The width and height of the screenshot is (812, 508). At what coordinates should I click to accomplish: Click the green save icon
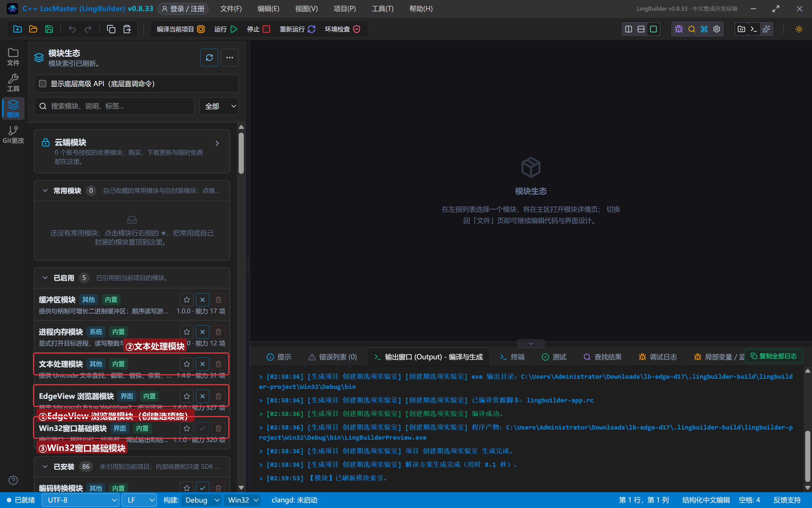[x=49, y=29]
